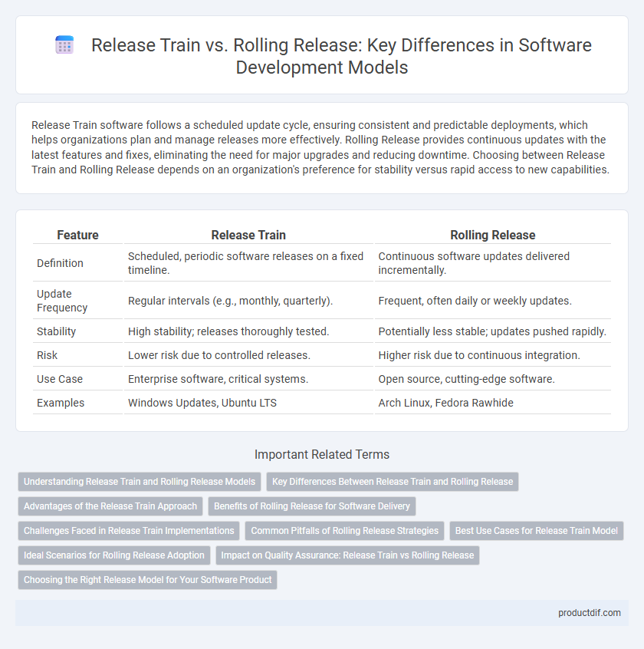
Task: Click 'Regular intervals (e.g., monthly, quarterly)' cell
Action: [248, 301]
